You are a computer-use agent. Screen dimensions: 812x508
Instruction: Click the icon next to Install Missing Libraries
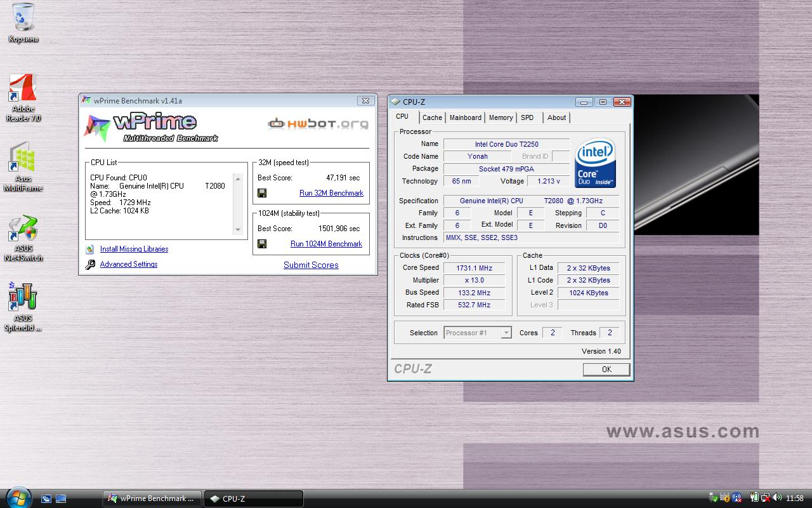point(89,249)
